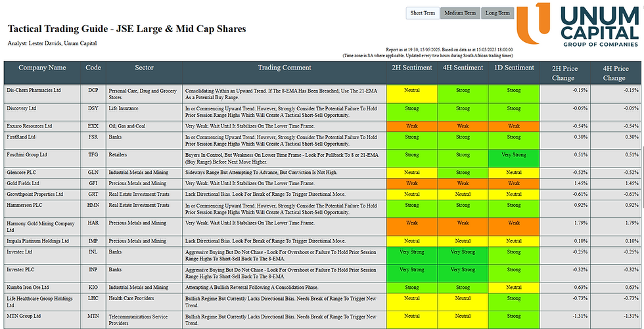Select Harmony Gold Mining Company Ltd
The image size is (644, 329).
[x=41, y=227]
